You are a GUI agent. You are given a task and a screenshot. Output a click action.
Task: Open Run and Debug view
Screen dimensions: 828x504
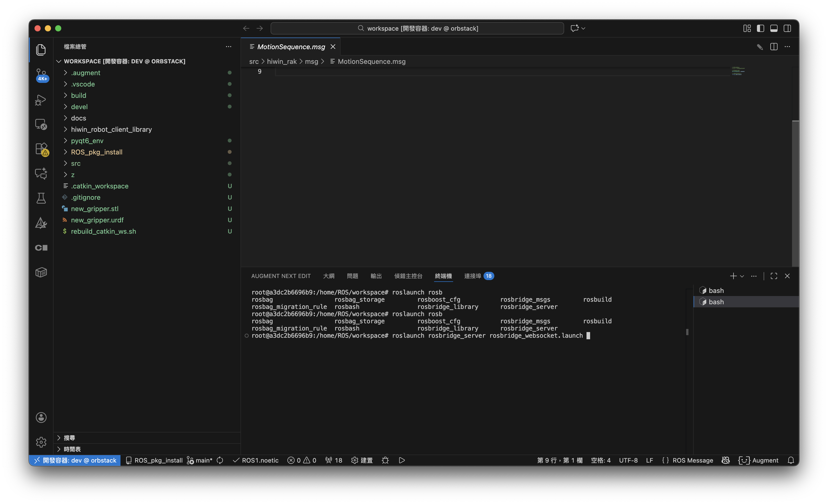(41, 100)
